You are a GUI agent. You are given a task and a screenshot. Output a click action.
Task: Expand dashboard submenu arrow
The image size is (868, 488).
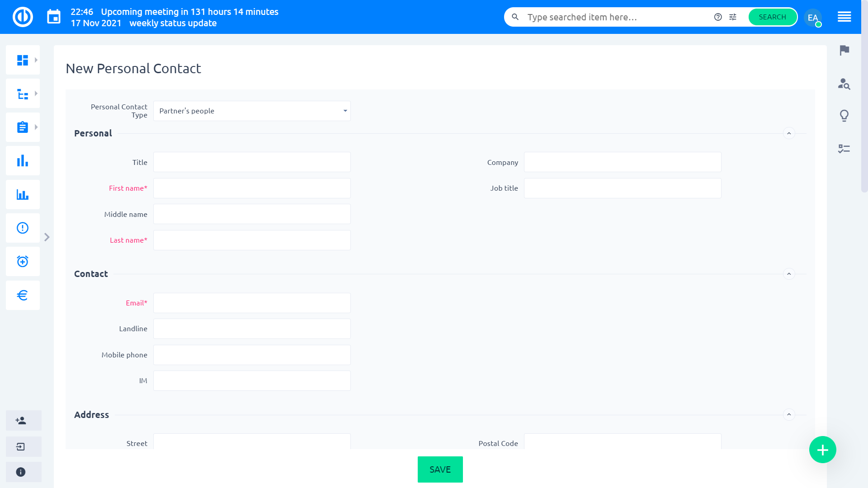pos(36,60)
